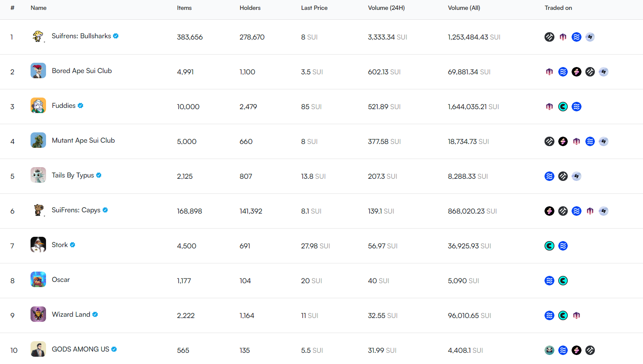Sort by the Holders column header

pos(250,8)
